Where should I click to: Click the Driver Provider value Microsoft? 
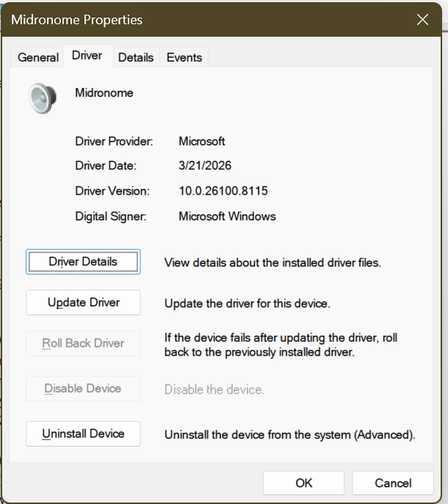tap(202, 141)
